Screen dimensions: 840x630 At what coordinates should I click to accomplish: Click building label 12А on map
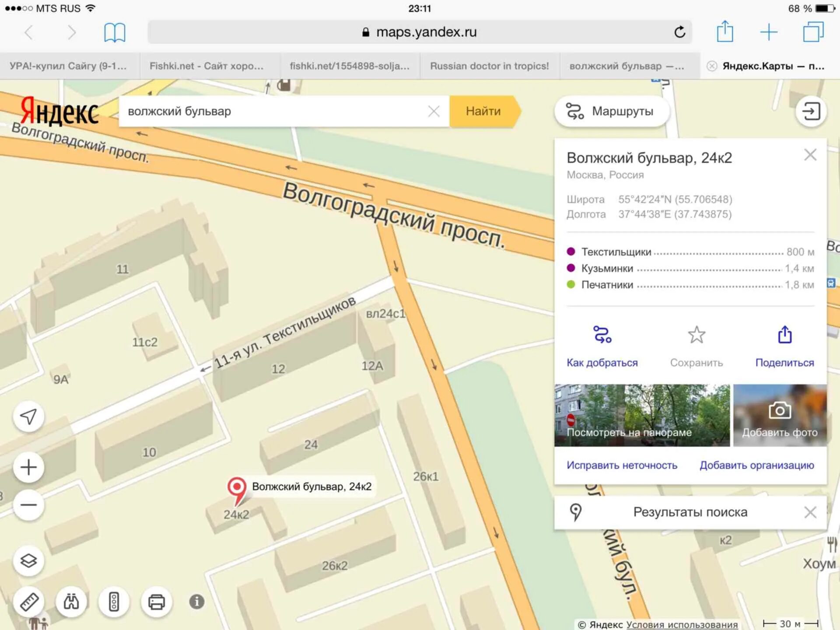(372, 366)
